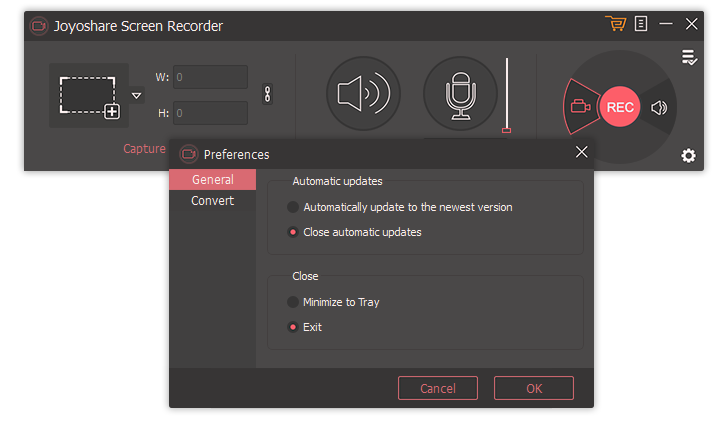Close the Joyoshare Screen Recorder window

[x=691, y=24]
